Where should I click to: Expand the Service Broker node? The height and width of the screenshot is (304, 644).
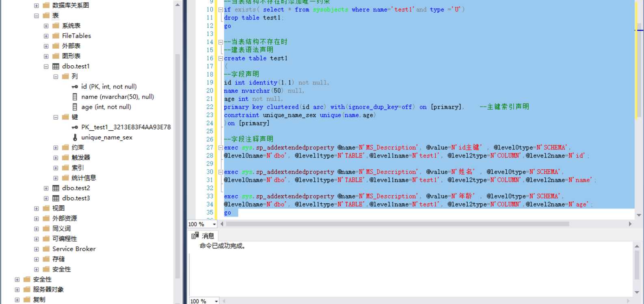pyautogui.click(x=37, y=249)
